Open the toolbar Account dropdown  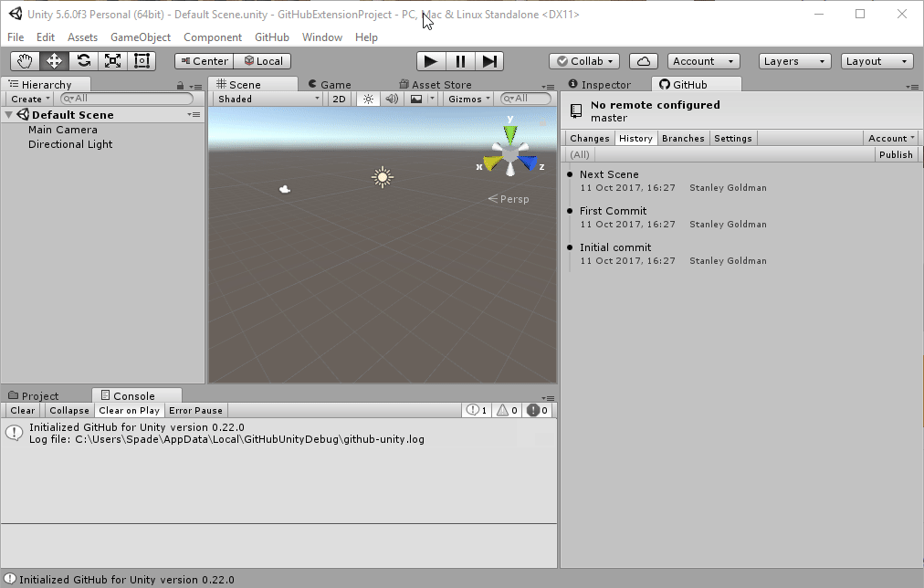click(703, 61)
